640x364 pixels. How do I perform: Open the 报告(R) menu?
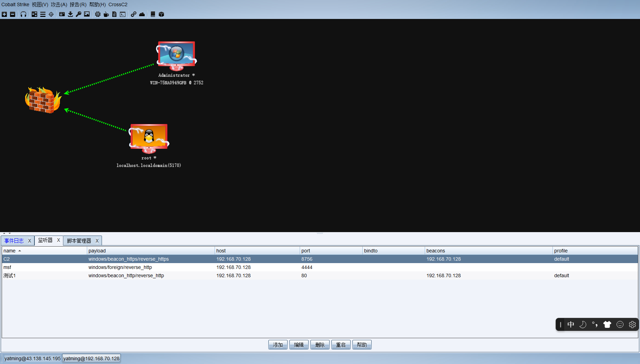(78, 4)
